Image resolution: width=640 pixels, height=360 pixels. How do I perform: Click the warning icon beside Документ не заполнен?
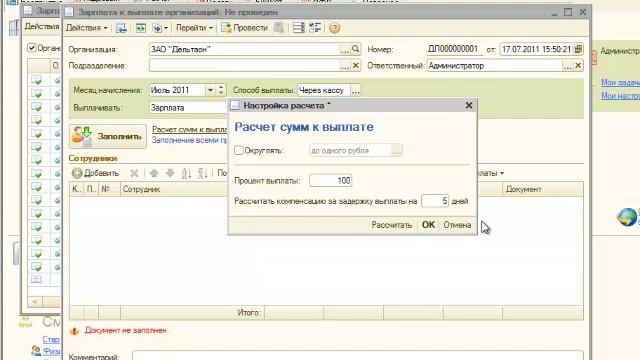pos(74,331)
